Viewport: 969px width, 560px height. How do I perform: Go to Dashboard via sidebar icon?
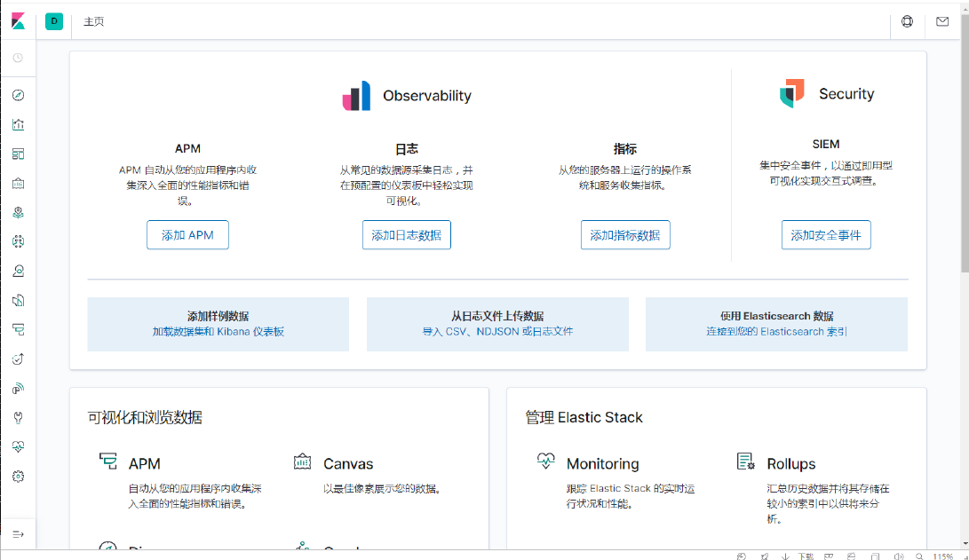tap(18, 154)
